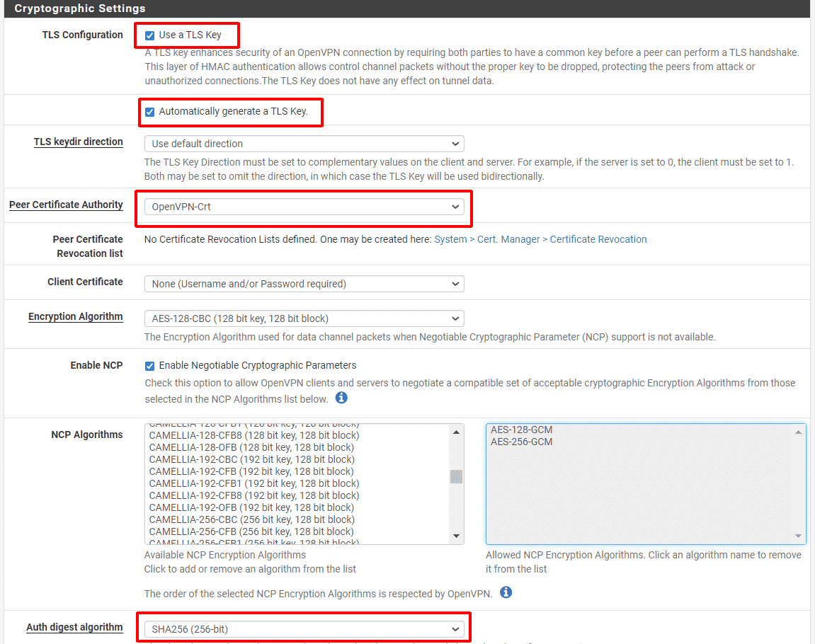Screen dimensions: 815x644
Task: Open the Encryption Algorithm dropdown
Action: click(x=304, y=318)
